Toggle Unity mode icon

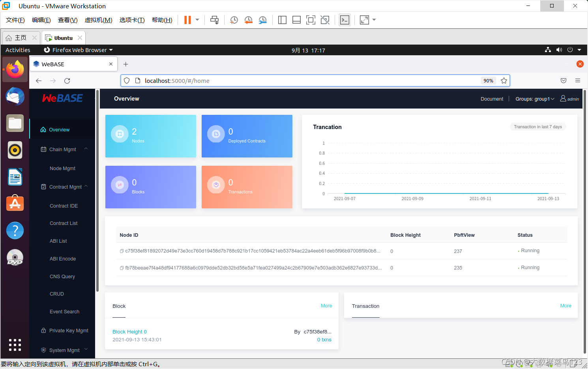click(x=325, y=20)
